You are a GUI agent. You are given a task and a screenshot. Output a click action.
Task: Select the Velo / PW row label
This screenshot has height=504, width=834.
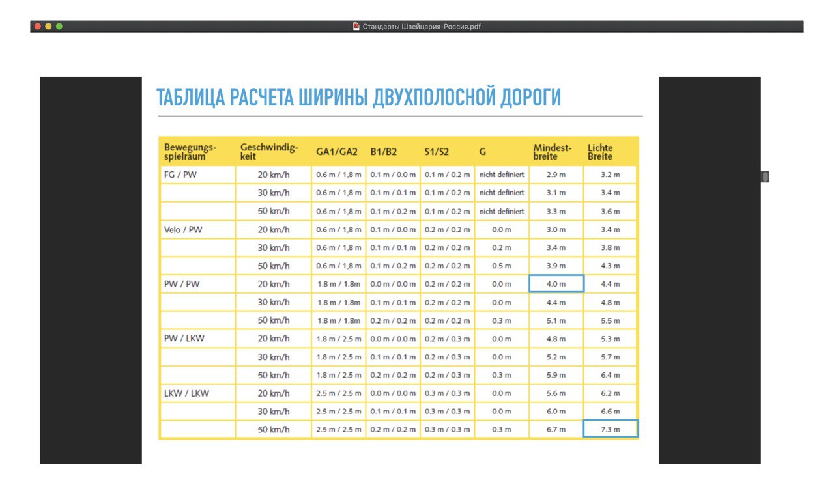point(183,229)
